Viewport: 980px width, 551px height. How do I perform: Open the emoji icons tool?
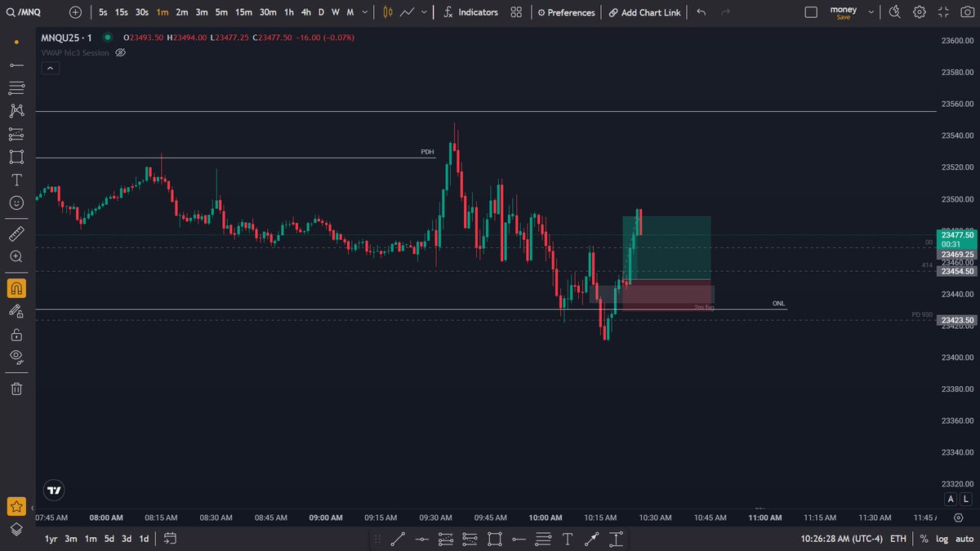(16, 202)
